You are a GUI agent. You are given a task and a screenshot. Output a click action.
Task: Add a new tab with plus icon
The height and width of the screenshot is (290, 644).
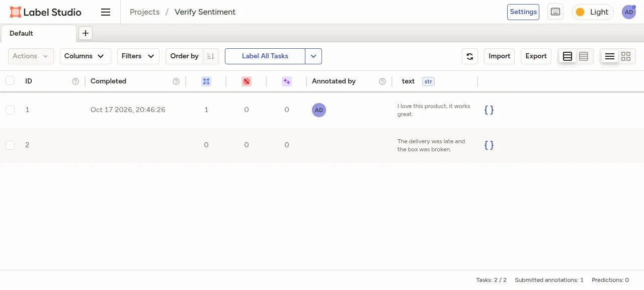(x=86, y=33)
